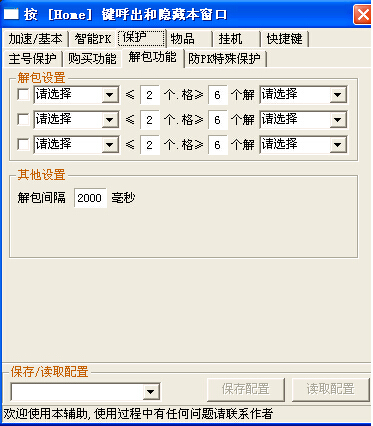
Task: Switch to the 主号保护 sub-tab
Action: tap(32, 59)
